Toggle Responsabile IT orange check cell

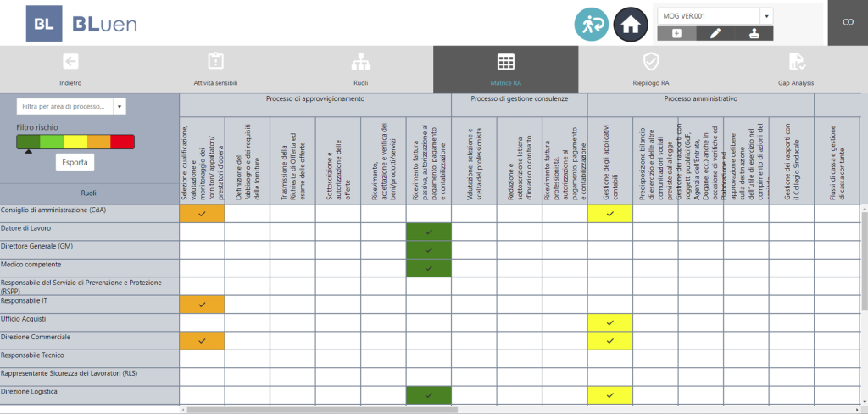pos(202,305)
